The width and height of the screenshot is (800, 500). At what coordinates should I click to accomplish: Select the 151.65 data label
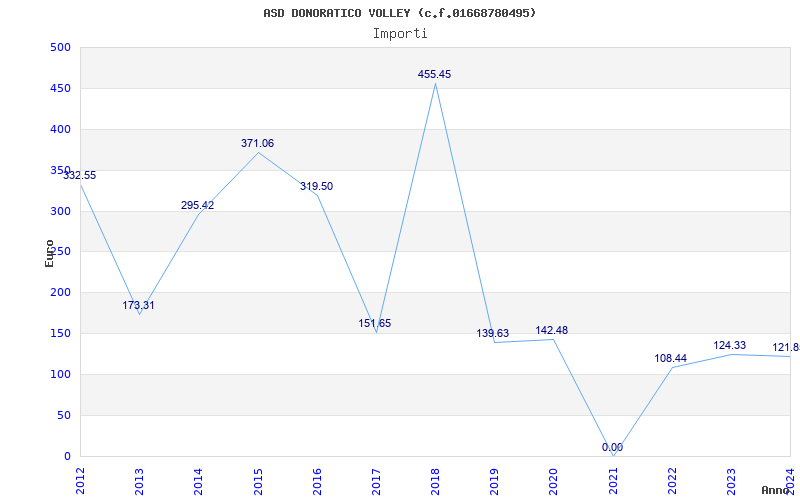[x=374, y=323]
